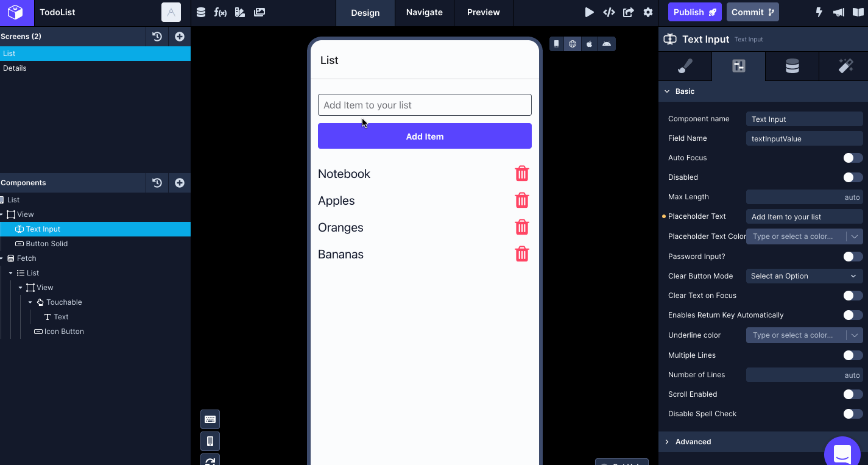This screenshot has height=465, width=868.
Task: Toggle Scroll Enabled switch
Action: 853,394
